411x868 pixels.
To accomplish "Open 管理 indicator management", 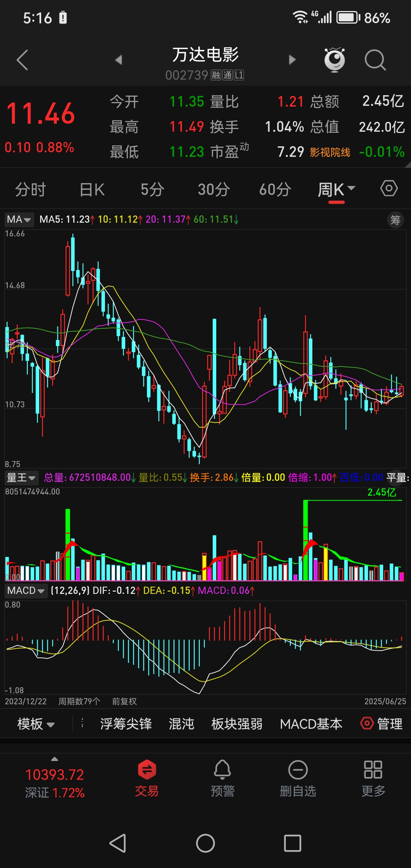I will click(382, 723).
